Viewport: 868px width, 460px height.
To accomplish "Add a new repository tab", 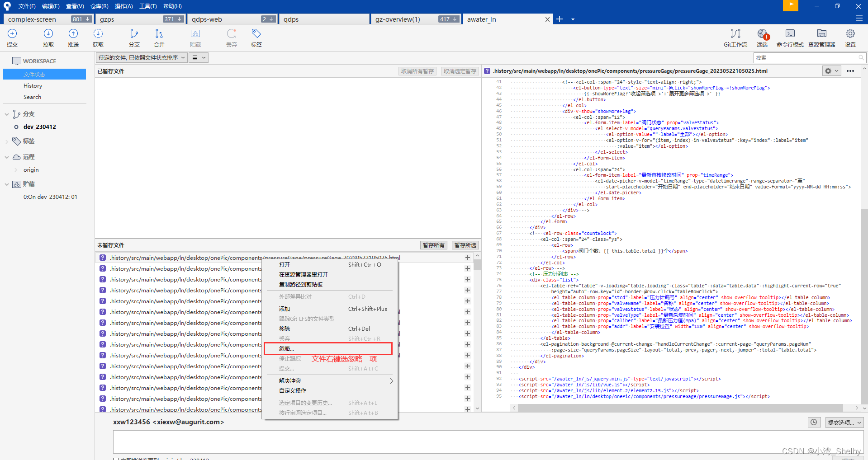I will tap(560, 19).
